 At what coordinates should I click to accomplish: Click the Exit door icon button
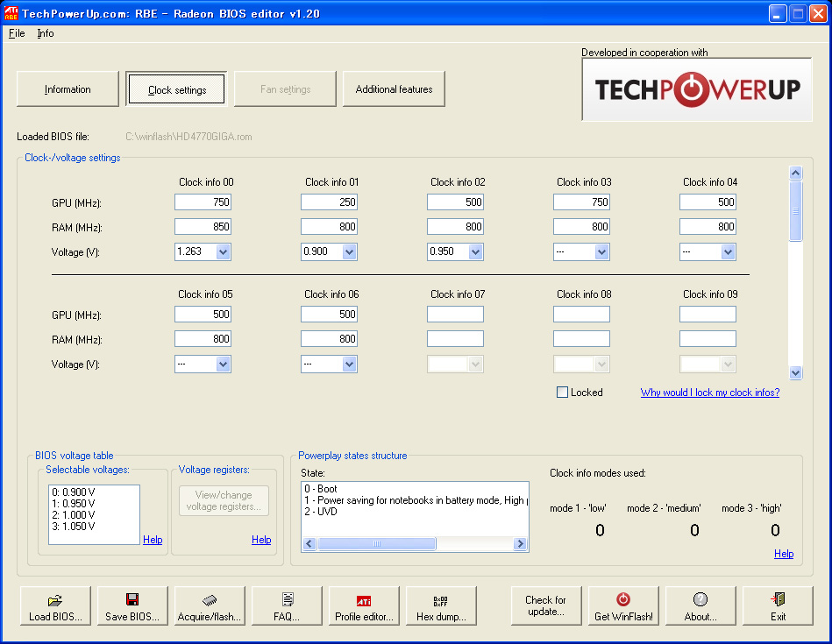coord(778,607)
